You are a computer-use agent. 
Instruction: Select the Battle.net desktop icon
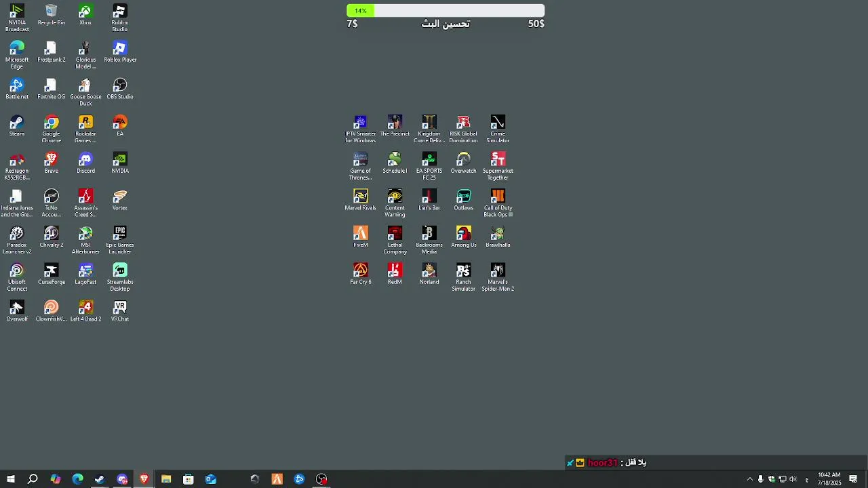(17, 89)
